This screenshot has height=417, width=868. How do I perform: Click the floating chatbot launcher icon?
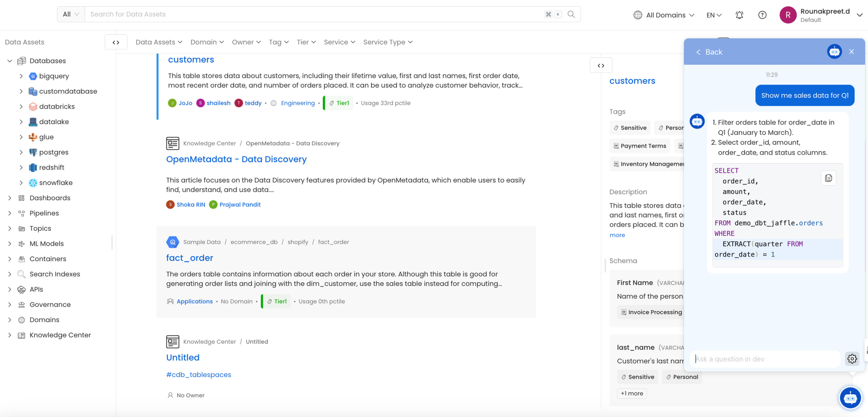pyautogui.click(x=850, y=398)
